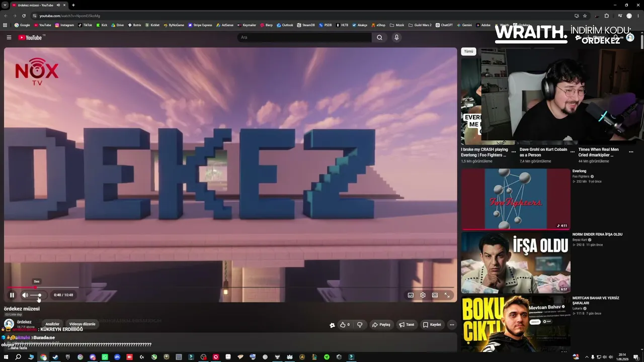Screen dimensions: 644x362
Task: Adjust the video volume slider
Action: pyautogui.click(x=36, y=295)
